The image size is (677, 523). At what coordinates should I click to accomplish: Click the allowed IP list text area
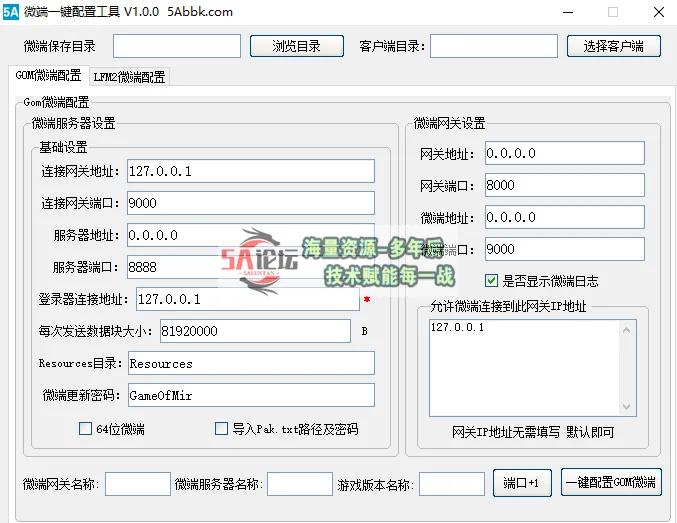click(533, 368)
